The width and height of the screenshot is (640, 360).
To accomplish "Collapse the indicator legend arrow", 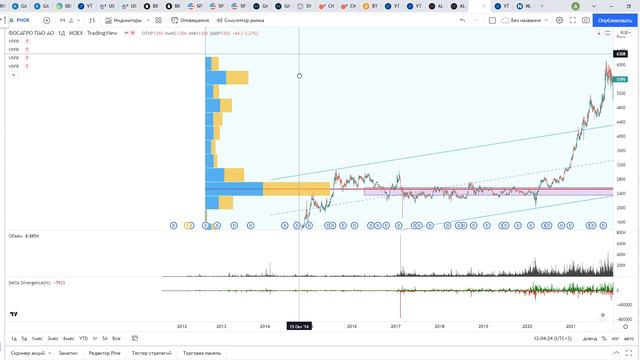I will click(13, 75).
